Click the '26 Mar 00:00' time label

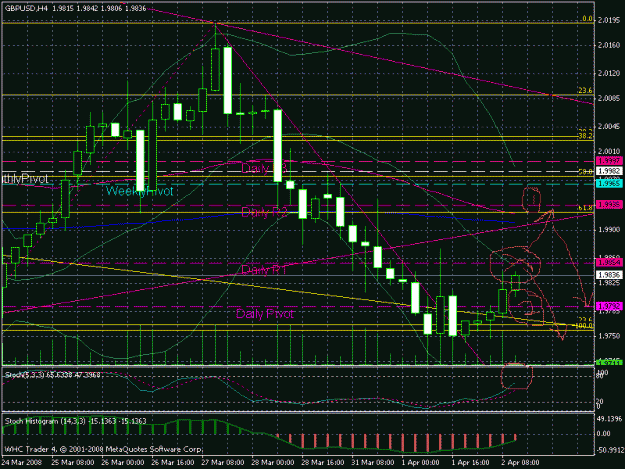point(122,463)
